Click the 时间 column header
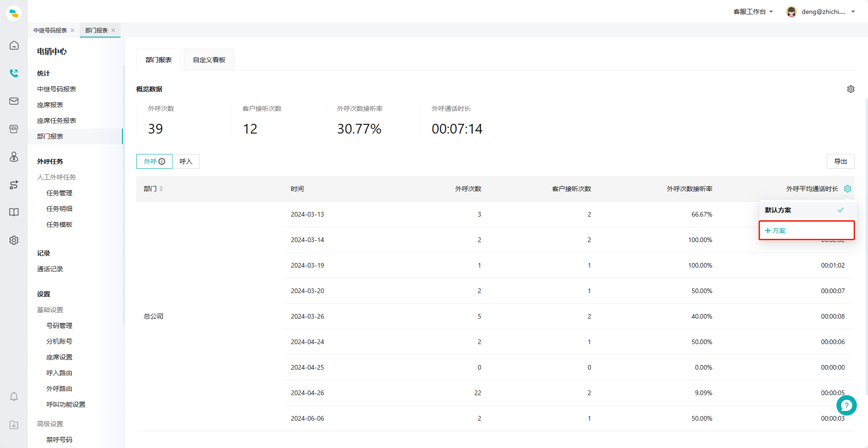This screenshot has width=868, height=448. pos(297,189)
